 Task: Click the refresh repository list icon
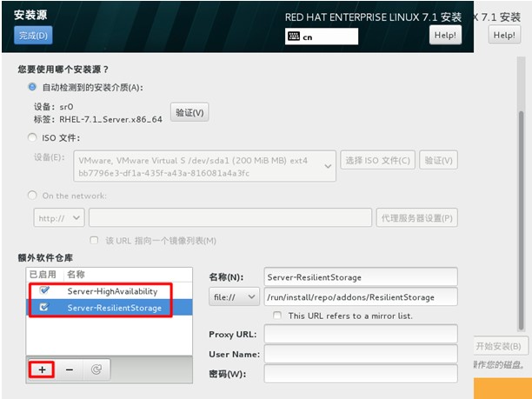[x=96, y=369]
